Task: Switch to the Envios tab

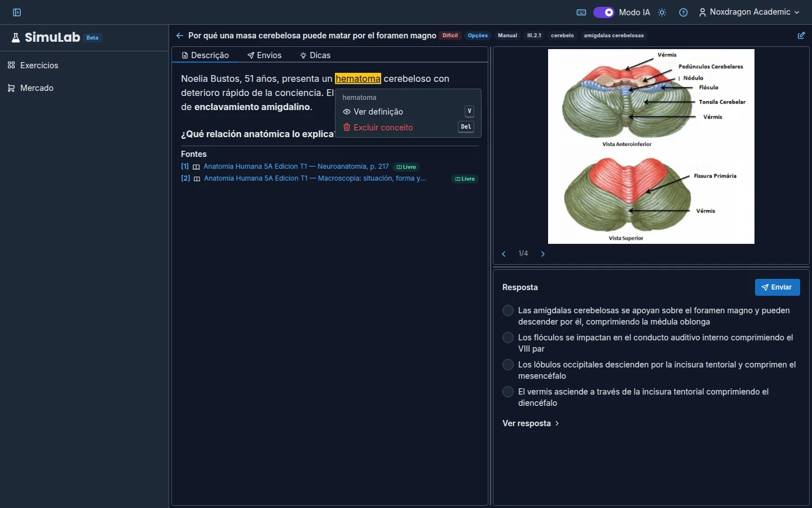Action: 264,55
